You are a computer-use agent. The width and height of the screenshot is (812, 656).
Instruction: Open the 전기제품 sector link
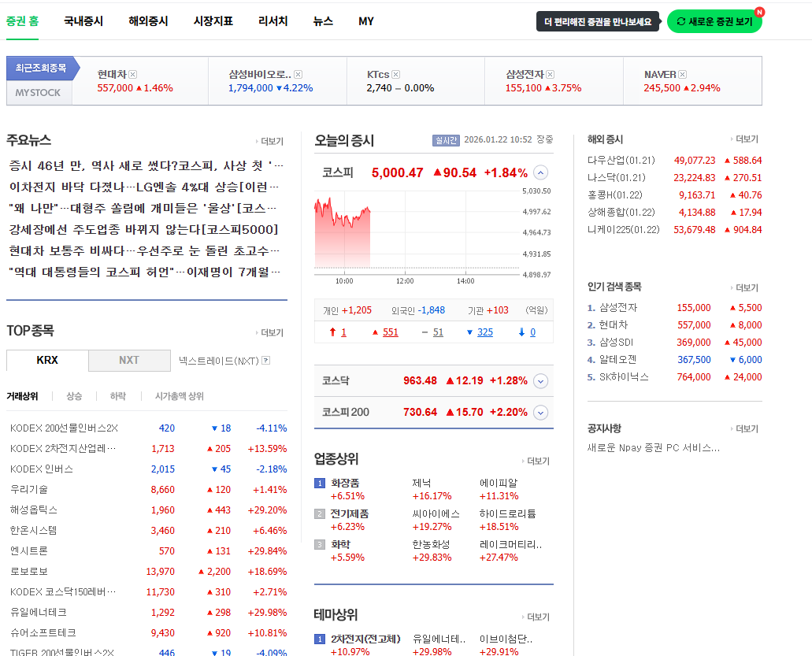pyautogui.click(x=350, y=513)
